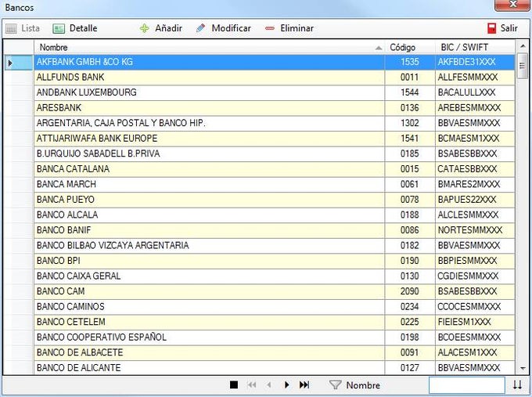Open the Detalle view
532x397 pixels.
point(75,28)
